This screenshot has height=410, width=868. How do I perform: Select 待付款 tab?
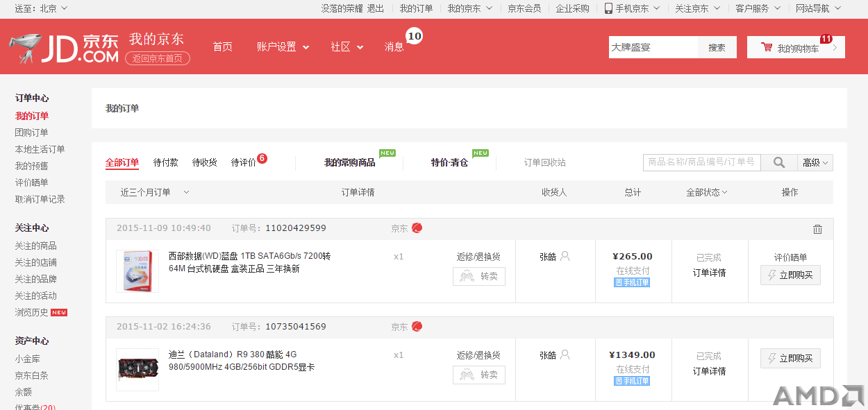click(166, 162)
